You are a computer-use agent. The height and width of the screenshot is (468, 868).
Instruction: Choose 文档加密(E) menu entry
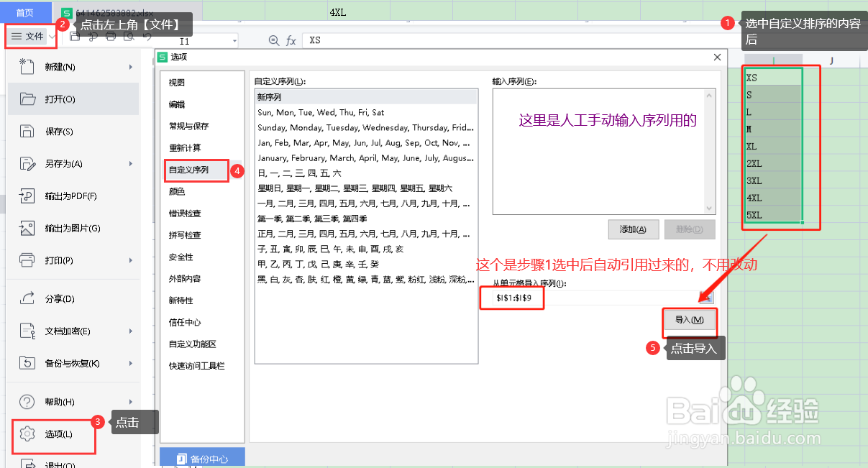click(x=74, y=331)
